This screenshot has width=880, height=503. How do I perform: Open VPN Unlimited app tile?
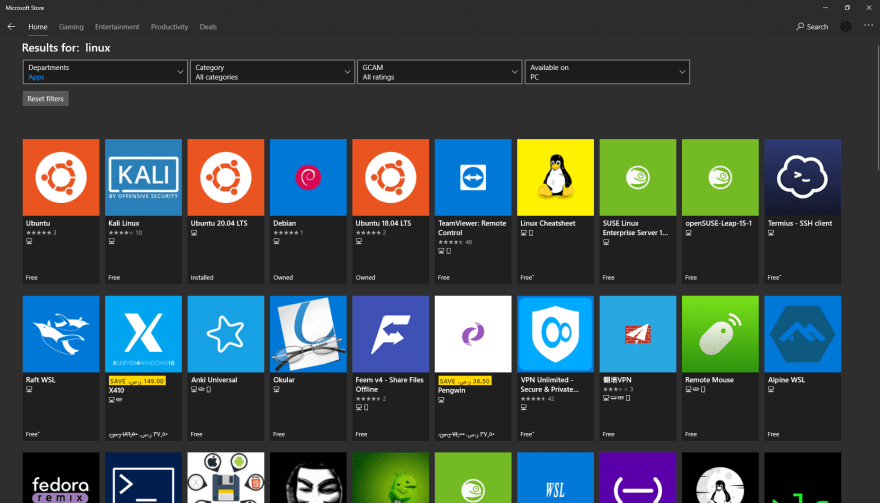(x=555, y=368)
